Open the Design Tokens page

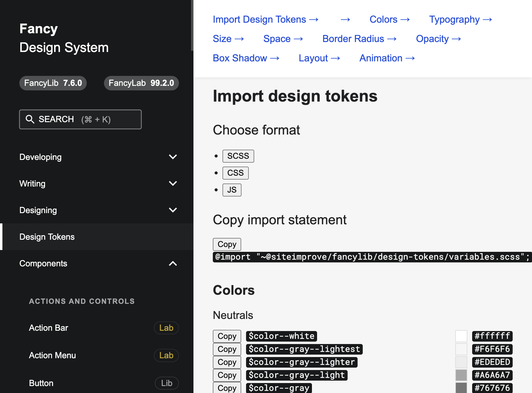pos(97,237)
